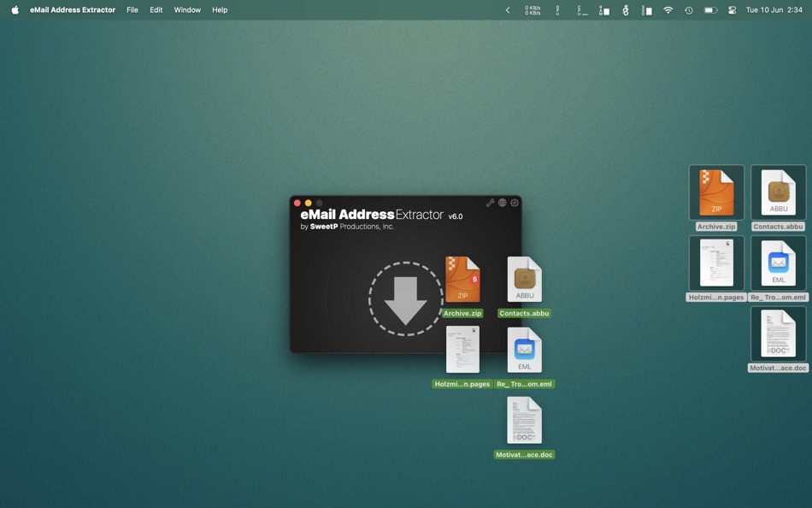Image resolution: width=812 pixels, height=508 pixels.
Task: Click the SSD disk monitor menu bar icon
Action: [x=646, y=10]
